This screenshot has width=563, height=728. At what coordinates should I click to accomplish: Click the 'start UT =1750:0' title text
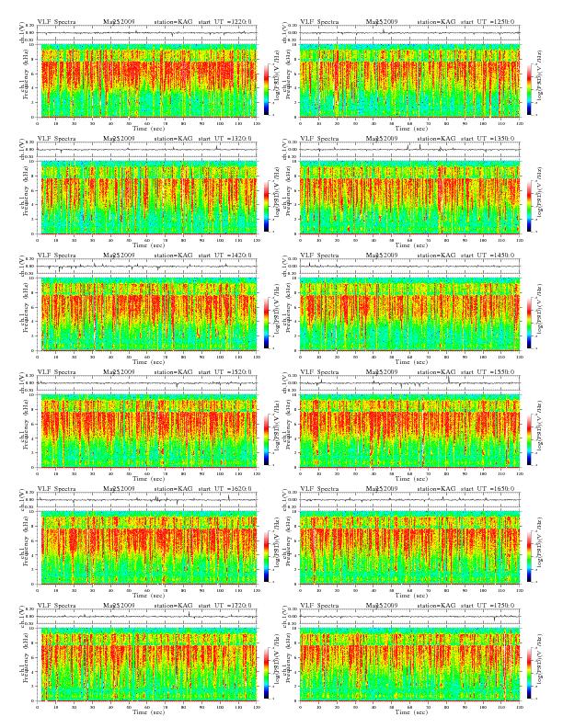(488, 606)
